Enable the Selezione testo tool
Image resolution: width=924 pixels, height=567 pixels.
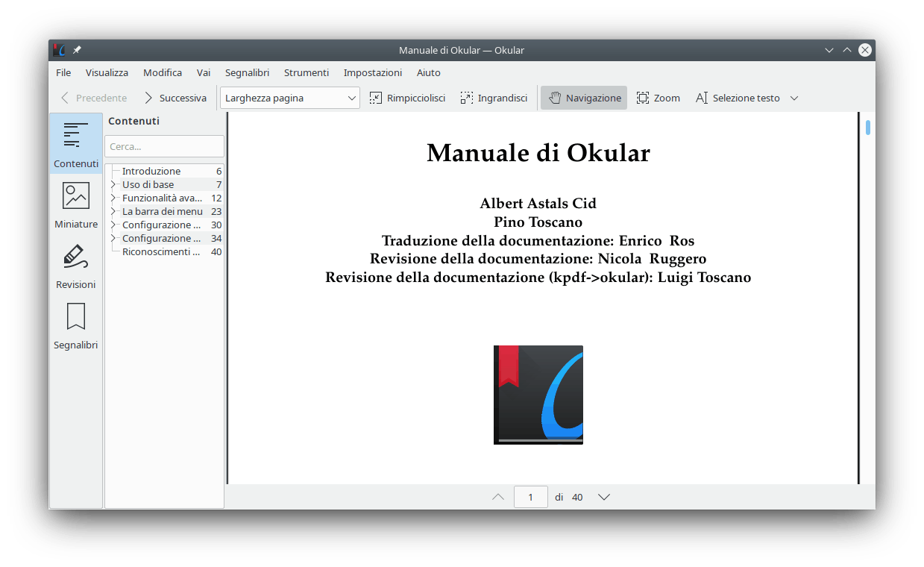738,98
